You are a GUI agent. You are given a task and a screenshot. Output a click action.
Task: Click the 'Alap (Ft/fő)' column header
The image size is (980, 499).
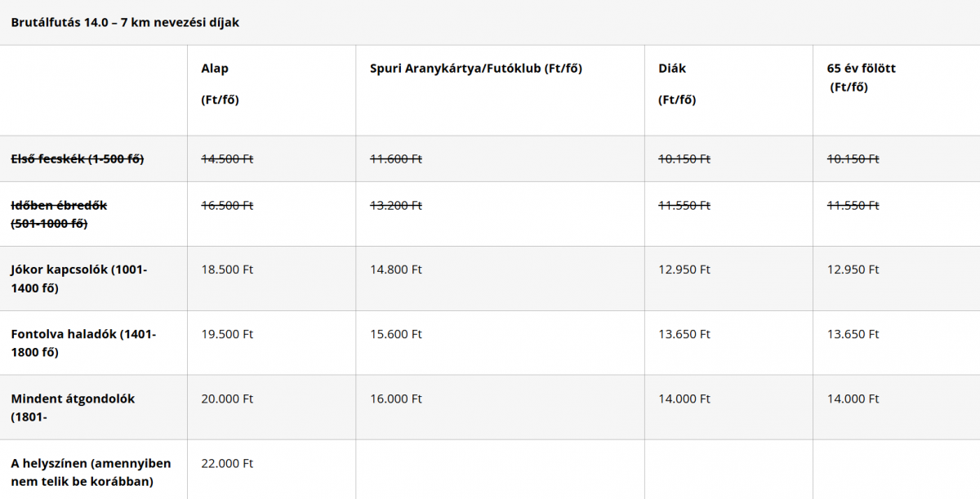click(219, 84)
